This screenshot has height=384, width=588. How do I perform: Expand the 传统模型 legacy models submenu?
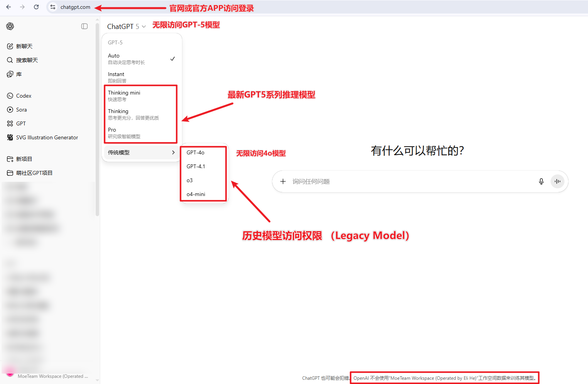pos(142,152)
